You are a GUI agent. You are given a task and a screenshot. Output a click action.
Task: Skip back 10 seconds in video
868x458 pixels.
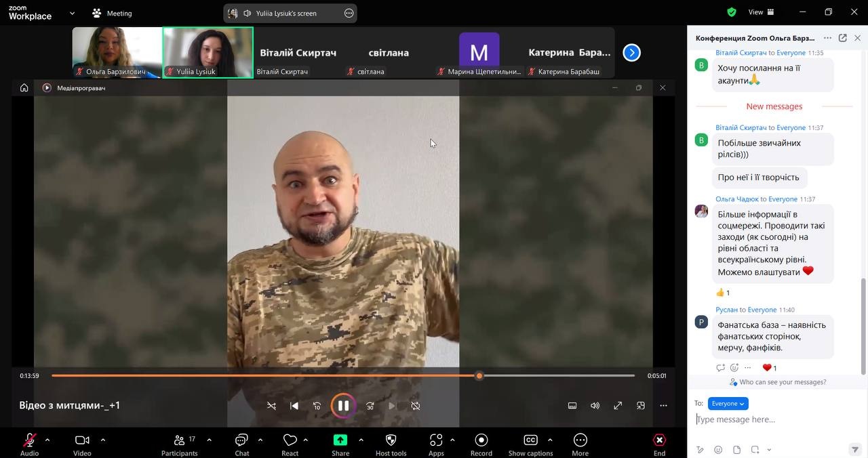coord(317,406)
